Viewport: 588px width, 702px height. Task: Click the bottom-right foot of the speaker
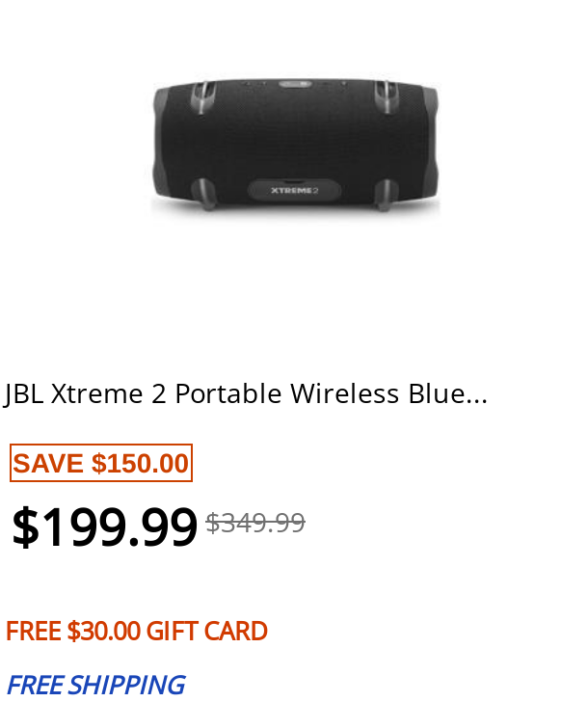coord(387,195)
